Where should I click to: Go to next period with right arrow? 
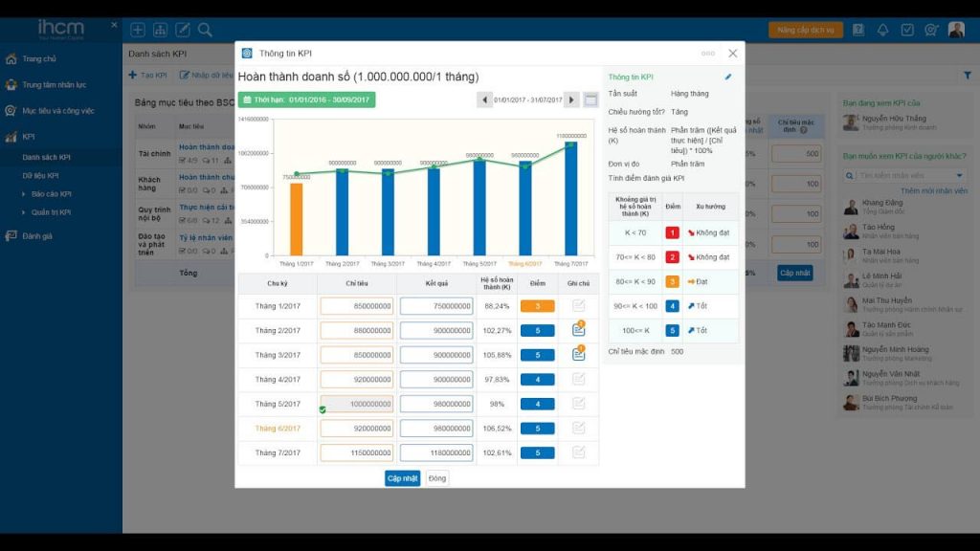[571, 99]
